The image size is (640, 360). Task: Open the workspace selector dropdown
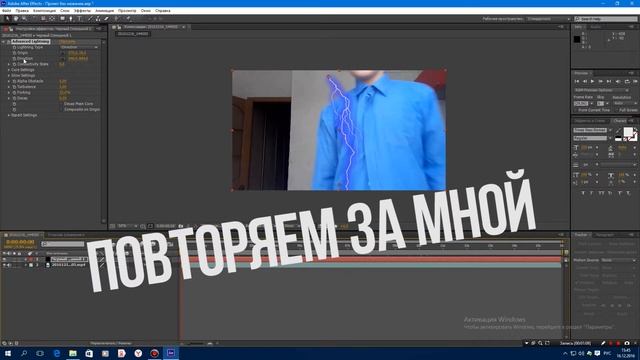point(548,19)
